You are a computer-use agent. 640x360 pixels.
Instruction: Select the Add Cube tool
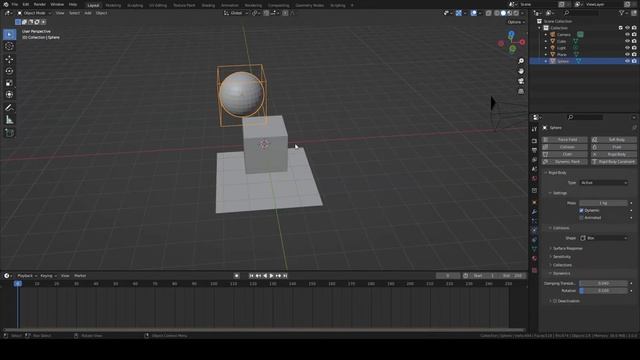[x=9, y=133]
